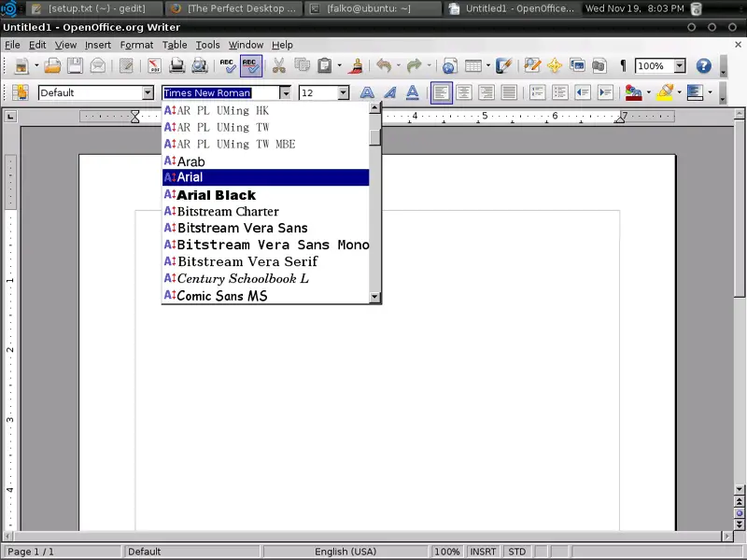Open the Table menu
Screen dimensions: 747x560
click(x=175, y=45)
